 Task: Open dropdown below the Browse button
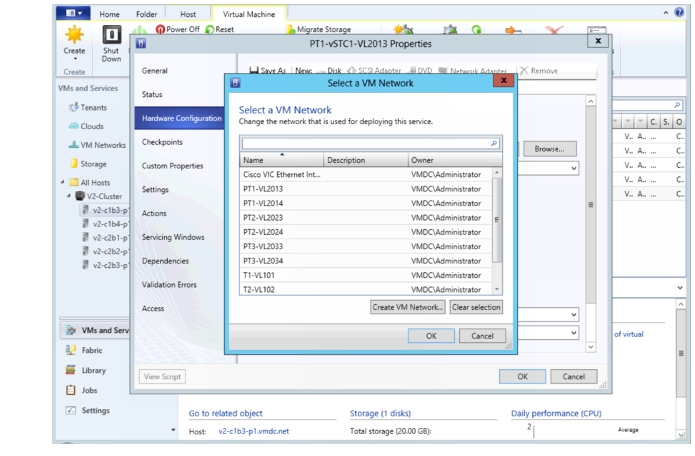click(574, 168)
